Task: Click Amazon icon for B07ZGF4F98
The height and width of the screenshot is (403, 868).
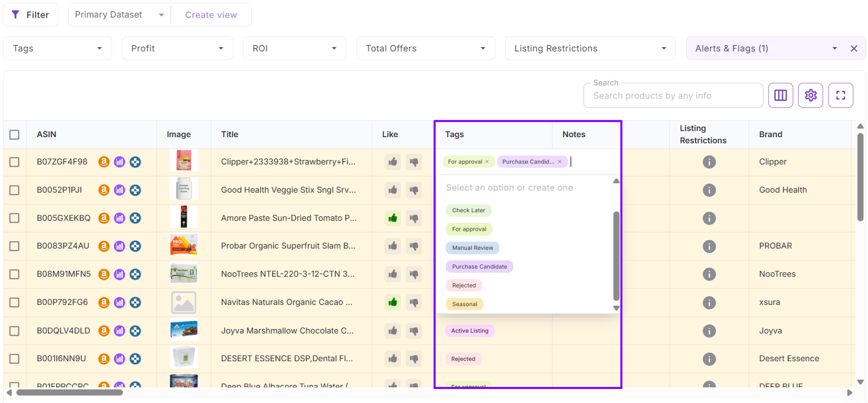Action: pyautogui.click(x=104, y=162)
